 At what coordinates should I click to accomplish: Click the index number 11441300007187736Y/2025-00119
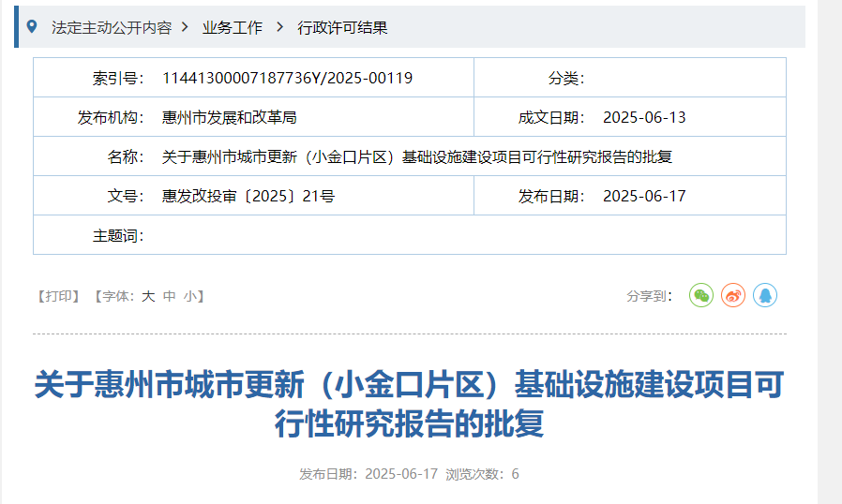point(287,78)
